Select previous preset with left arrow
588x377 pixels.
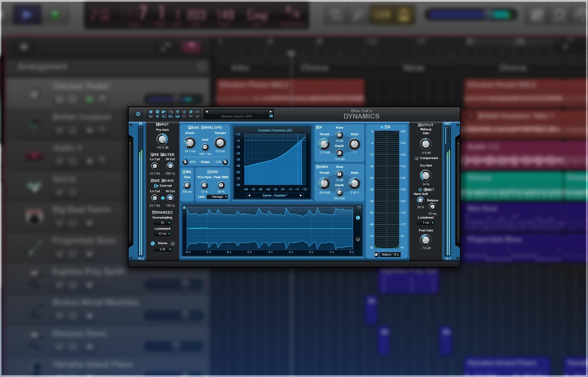(x=207, y=112)
